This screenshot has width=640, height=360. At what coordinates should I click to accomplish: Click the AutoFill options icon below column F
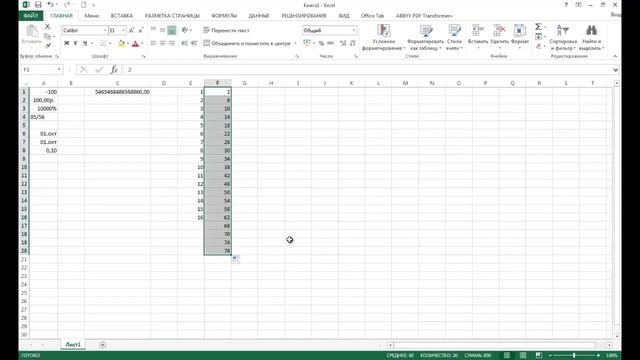236,259
